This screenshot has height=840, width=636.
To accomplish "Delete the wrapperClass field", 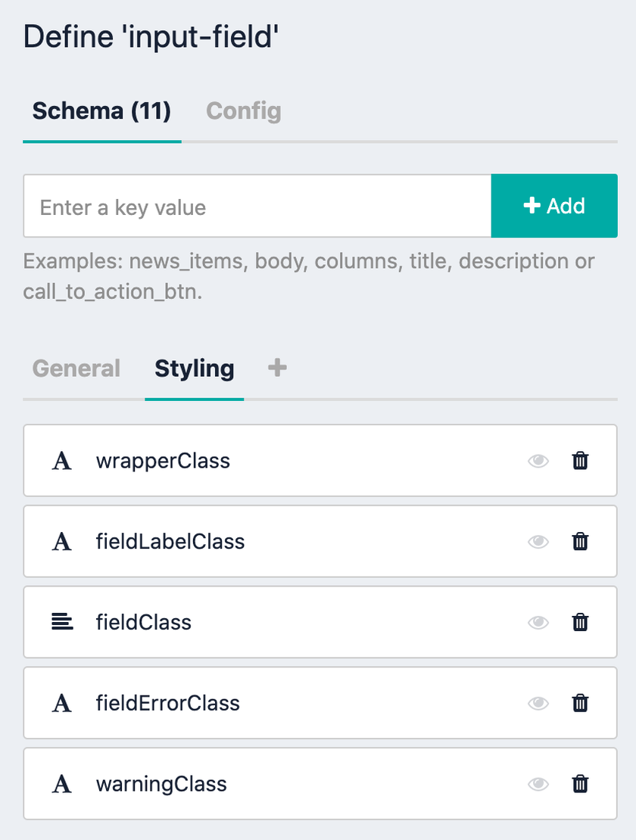I will pos(580,461).
